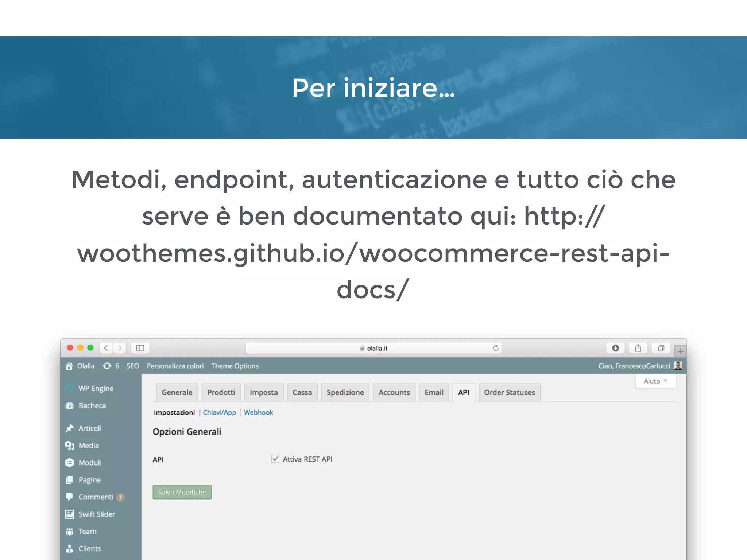
Task: Open WP Engine sidebar item
Action: point(96,388)
